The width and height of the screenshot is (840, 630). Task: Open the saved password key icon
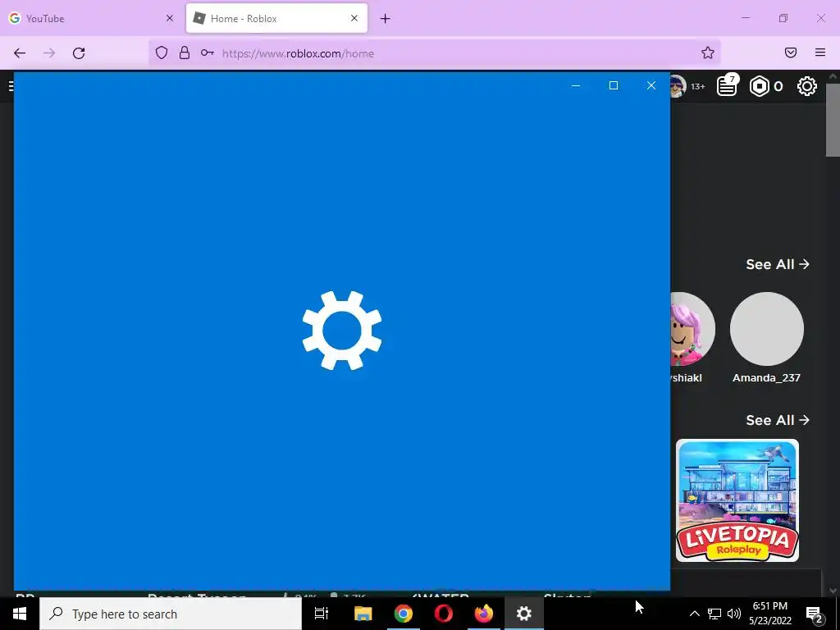(208, 52)
